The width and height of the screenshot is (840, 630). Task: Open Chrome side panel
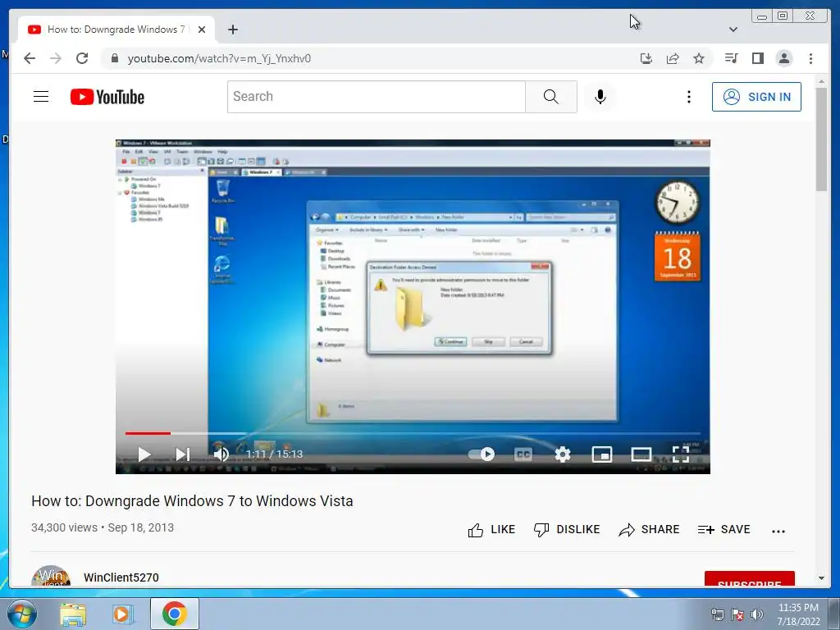(x=757, y=58)
